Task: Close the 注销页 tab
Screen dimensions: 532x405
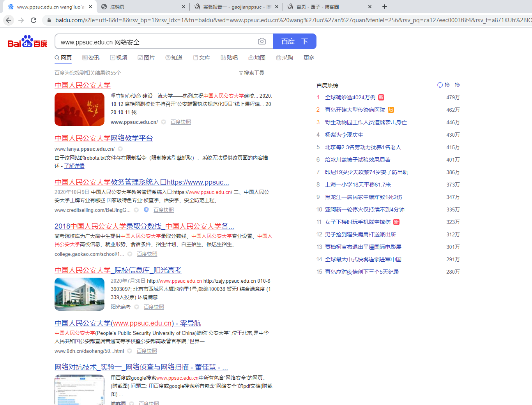Action: [184, 7]
